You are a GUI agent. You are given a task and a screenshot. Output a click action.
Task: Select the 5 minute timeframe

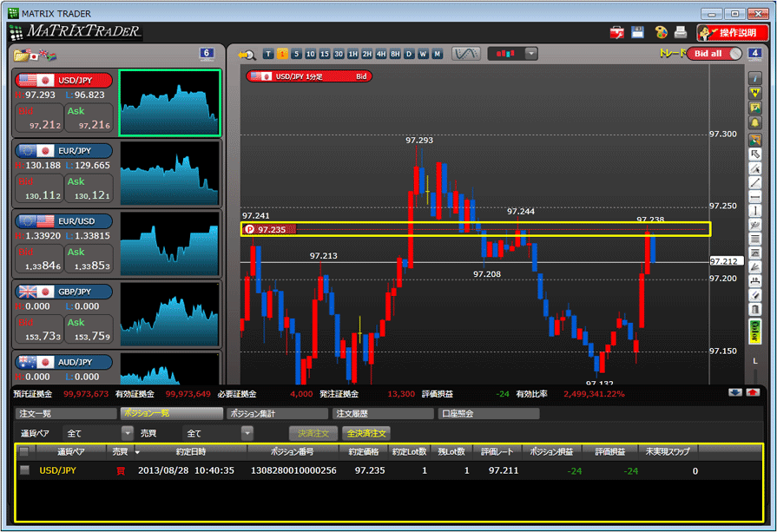click(x=296, y=54)
